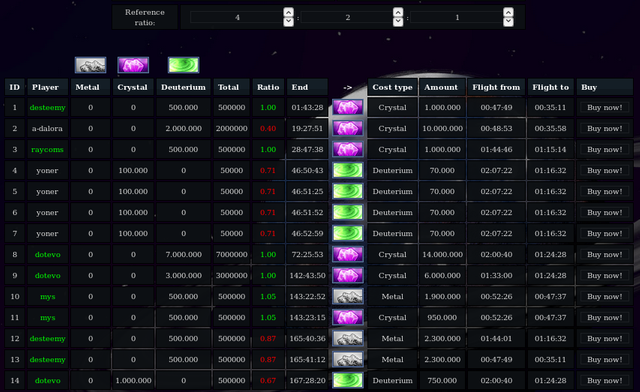Sort table by the Metal column header
This screenshot has height=392, width=640.
click(90, 87)
